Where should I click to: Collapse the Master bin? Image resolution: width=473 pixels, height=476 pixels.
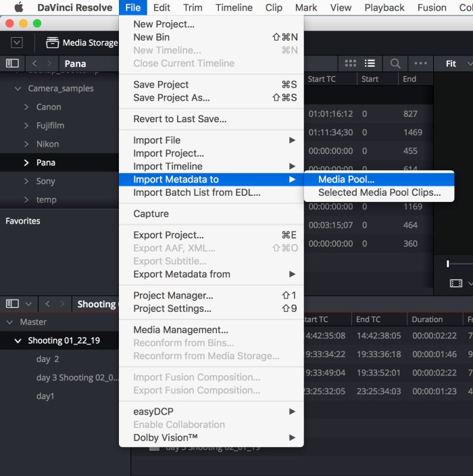coord(9,322)
